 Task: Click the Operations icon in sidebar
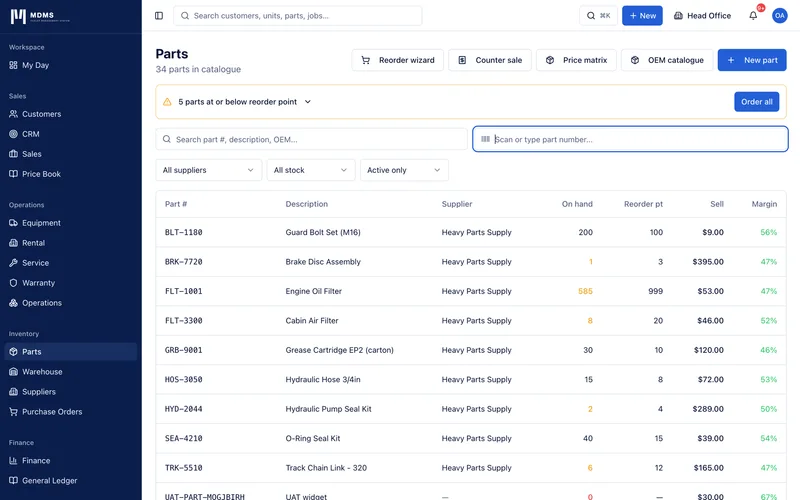(13, 303)
